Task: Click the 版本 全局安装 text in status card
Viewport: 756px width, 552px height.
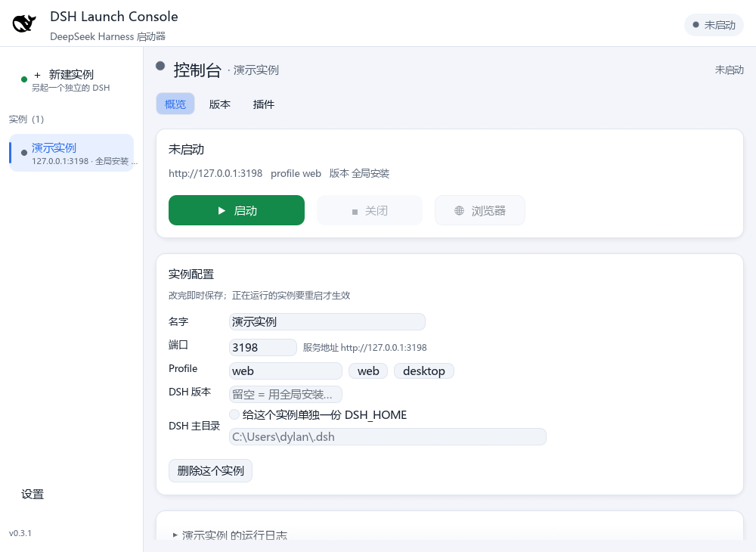Action: click(x=359, y=174)
